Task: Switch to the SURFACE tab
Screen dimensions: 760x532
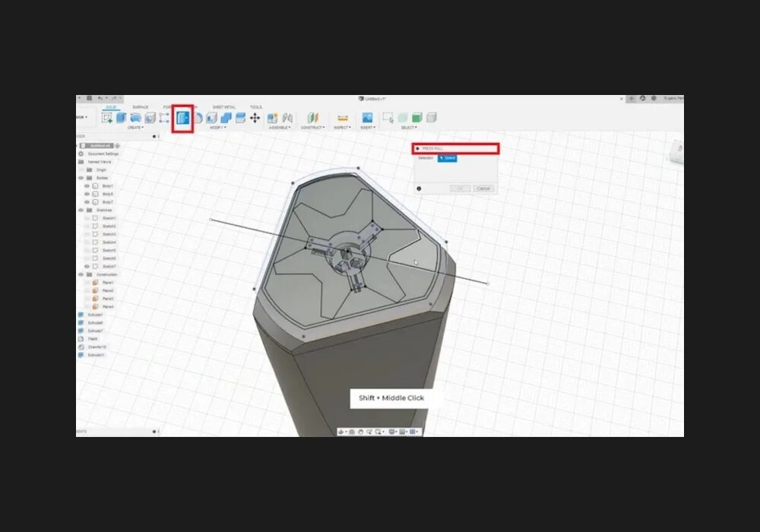Action: tap(141, 107)
